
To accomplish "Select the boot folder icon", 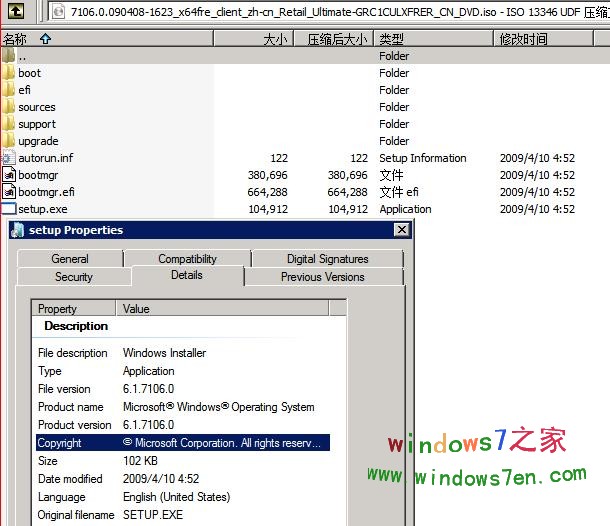I will coord(8,73).
